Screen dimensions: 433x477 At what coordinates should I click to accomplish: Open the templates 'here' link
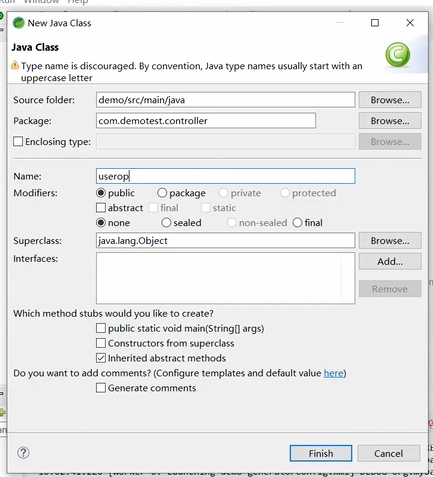tap(333, 373)
